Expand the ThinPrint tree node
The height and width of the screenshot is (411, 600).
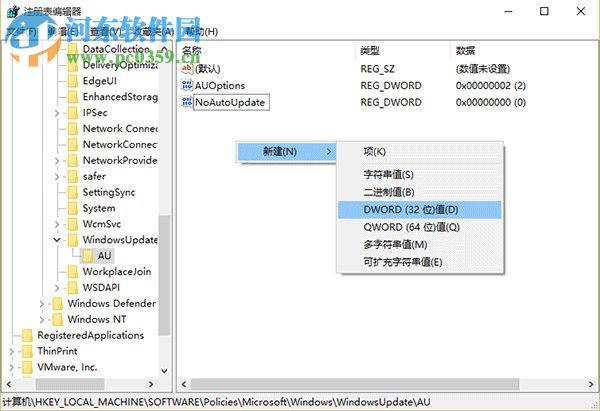[x=11, y=351]
